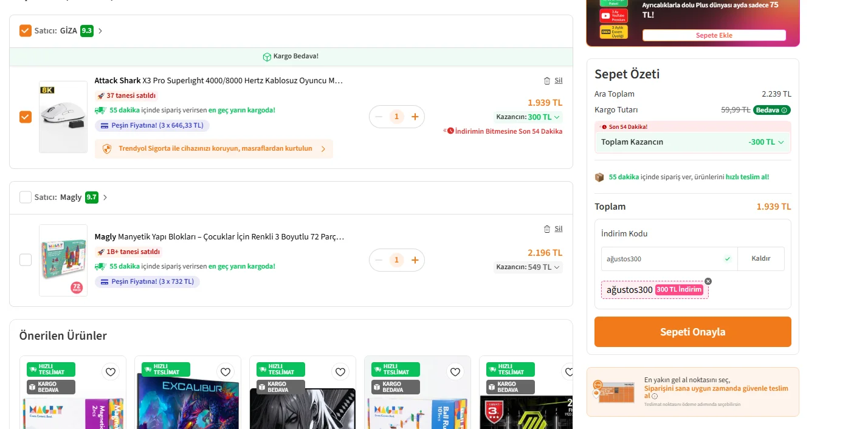Delete the Magly blocks item via trash icon

pos(547,229)
